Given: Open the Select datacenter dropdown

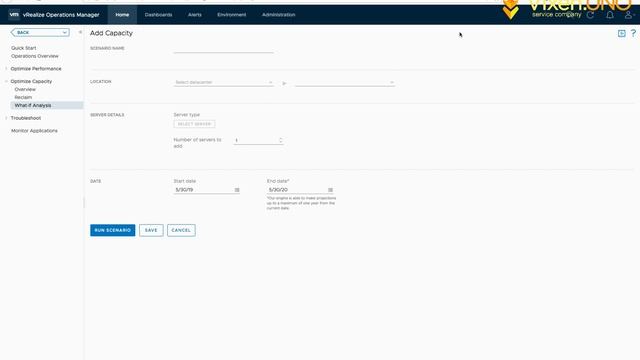Looking at the screenshot, I should (223, 82).
